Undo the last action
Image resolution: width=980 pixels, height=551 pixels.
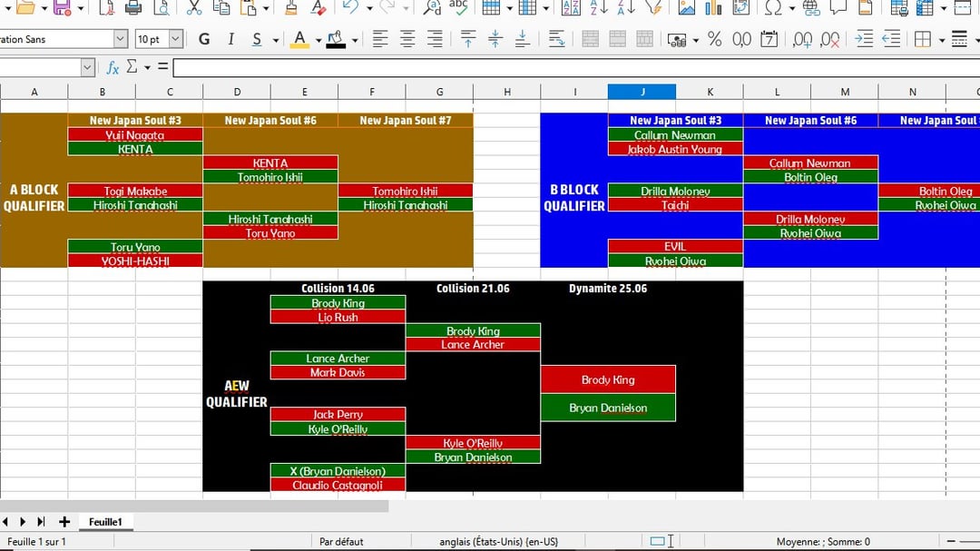(x=350, y=7)
